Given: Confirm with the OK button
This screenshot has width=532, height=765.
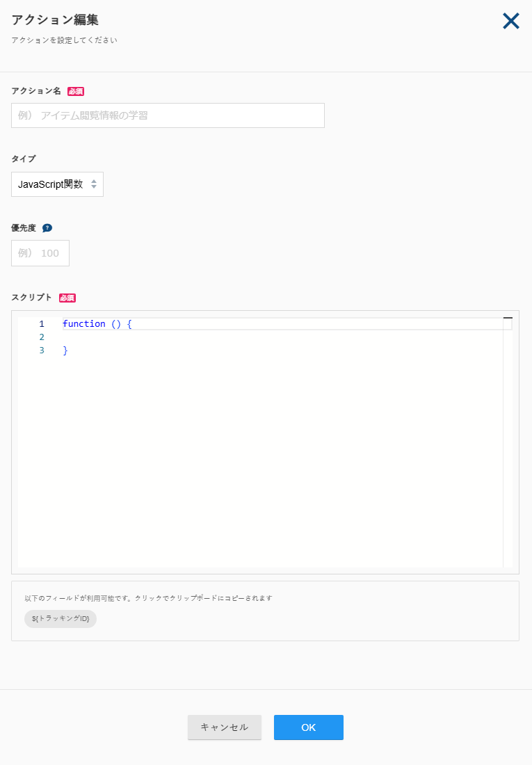Looking at the screenshot, I should 309,727.
